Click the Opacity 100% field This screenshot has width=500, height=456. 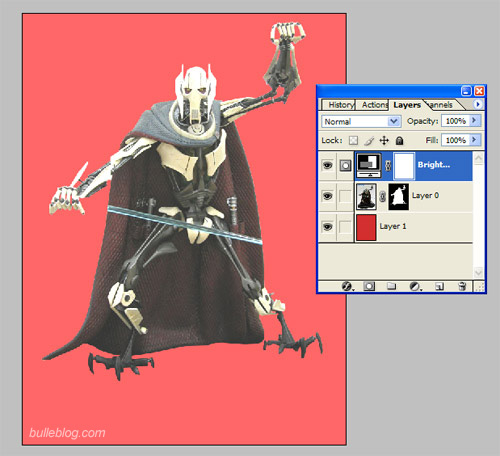tap(456, 121)
